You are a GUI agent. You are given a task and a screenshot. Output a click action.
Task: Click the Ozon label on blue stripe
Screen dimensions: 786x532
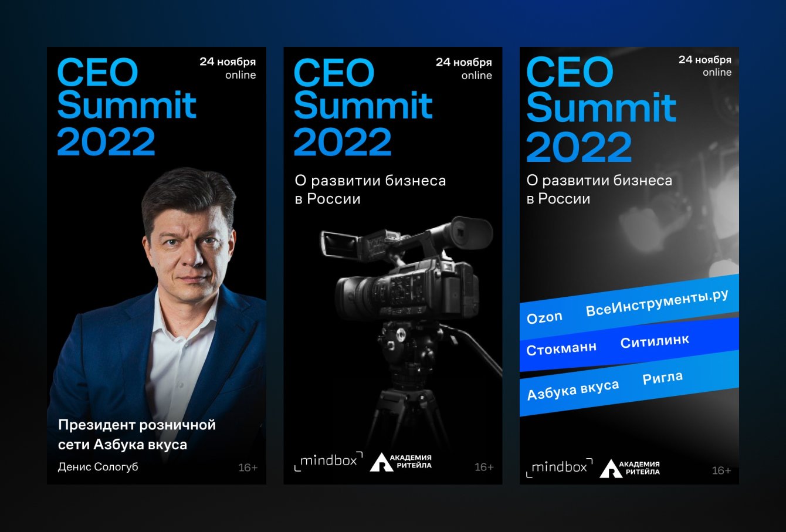pyautogui.click(x=544, y=318)
